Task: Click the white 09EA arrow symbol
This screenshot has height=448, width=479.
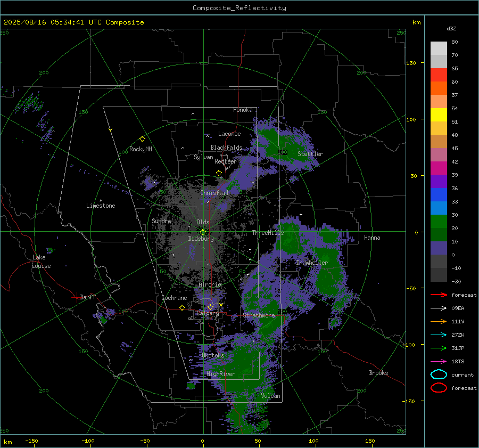Action: click(439, 308)
